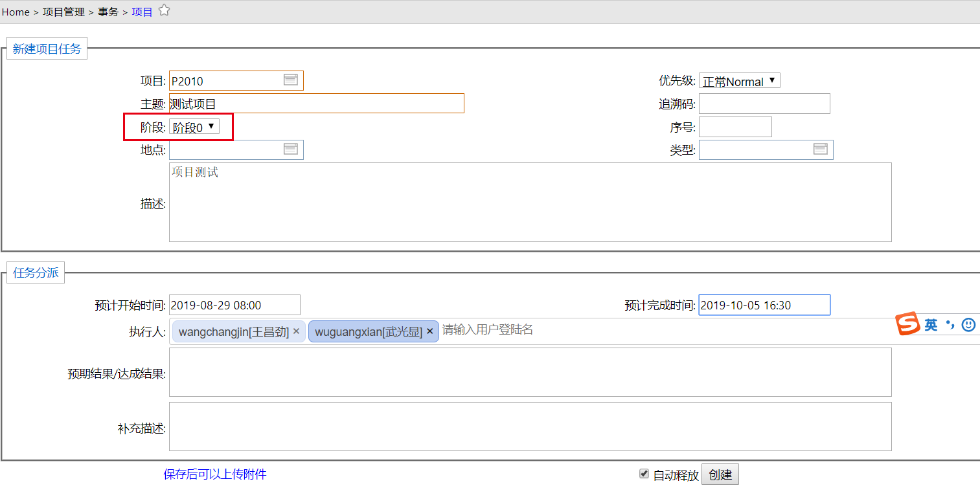Click the 保存后可以上传附件 link
Image resolution: width=980 pixels, height=488 pixels.
[215, 474]
